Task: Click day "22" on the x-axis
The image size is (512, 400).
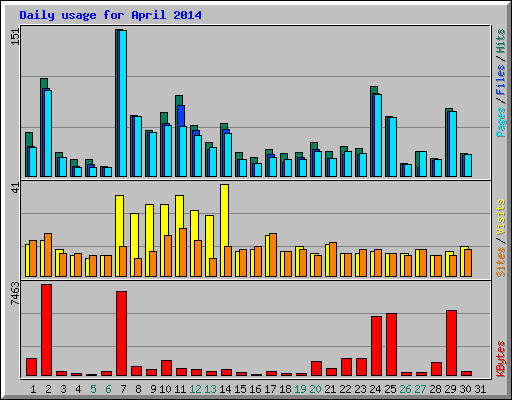Action: pyautogui.click(x=345, y=389)
